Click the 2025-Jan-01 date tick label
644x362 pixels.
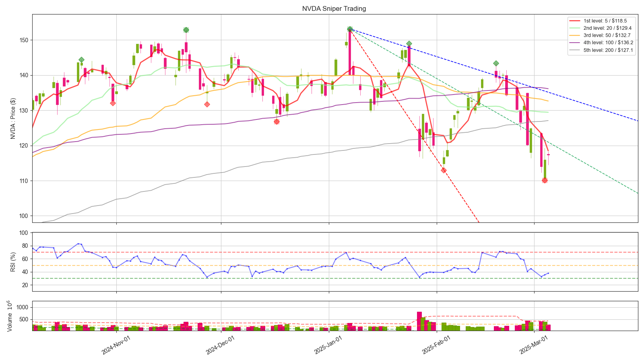(328, 346)
